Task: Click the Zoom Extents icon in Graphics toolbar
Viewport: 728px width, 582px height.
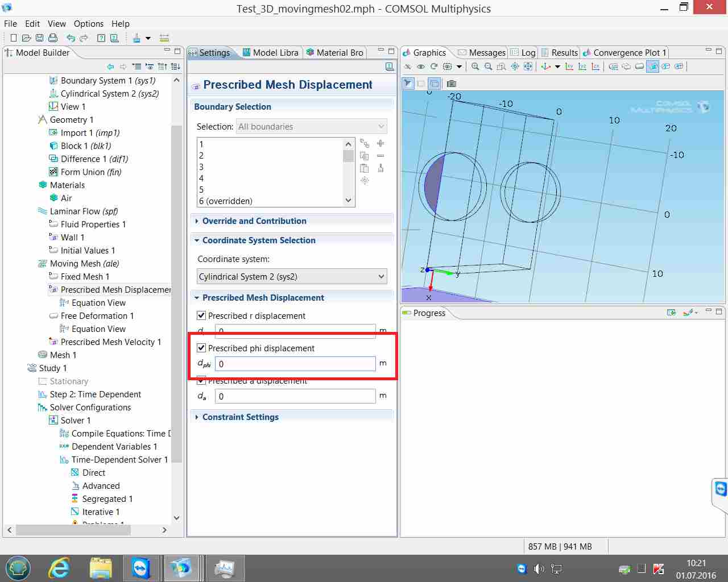Action: pyautogui.click(x=528, y=67)
